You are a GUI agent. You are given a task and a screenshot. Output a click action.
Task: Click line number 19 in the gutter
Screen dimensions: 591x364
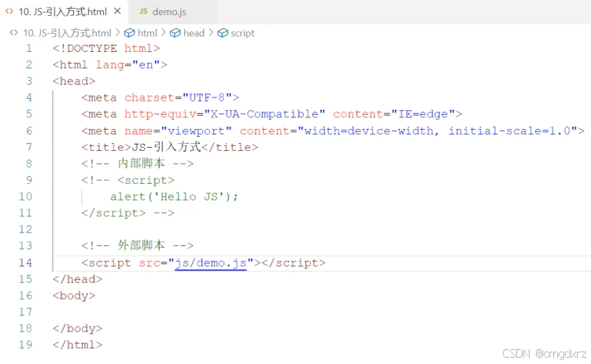25,344
